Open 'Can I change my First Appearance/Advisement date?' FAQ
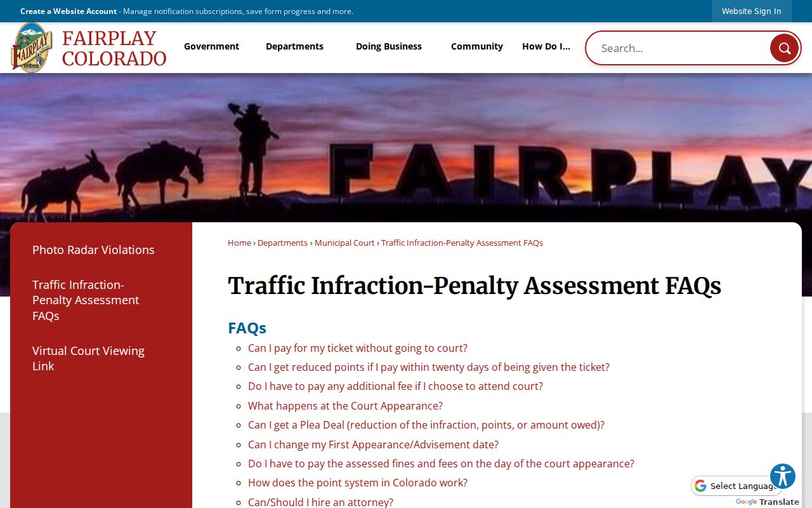Screen dimensions: 812x508 pyautogui.click(x=373, y=444)
